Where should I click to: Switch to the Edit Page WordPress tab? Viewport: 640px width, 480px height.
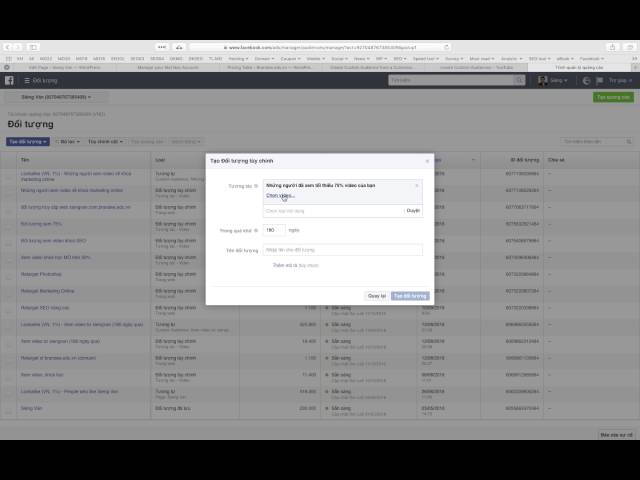click(x=64, y=67)
